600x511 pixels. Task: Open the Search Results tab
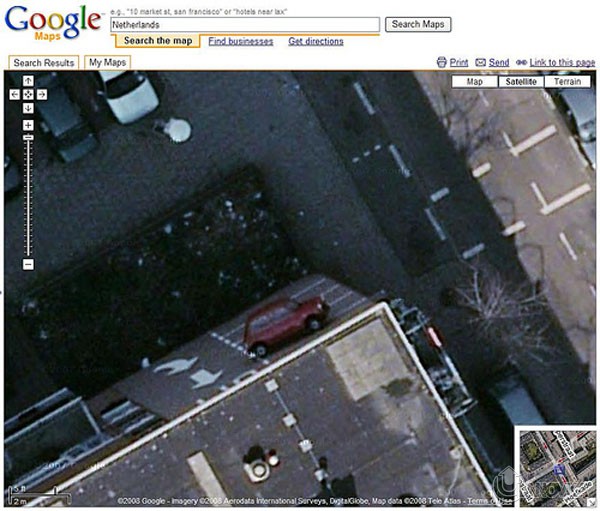44,63
